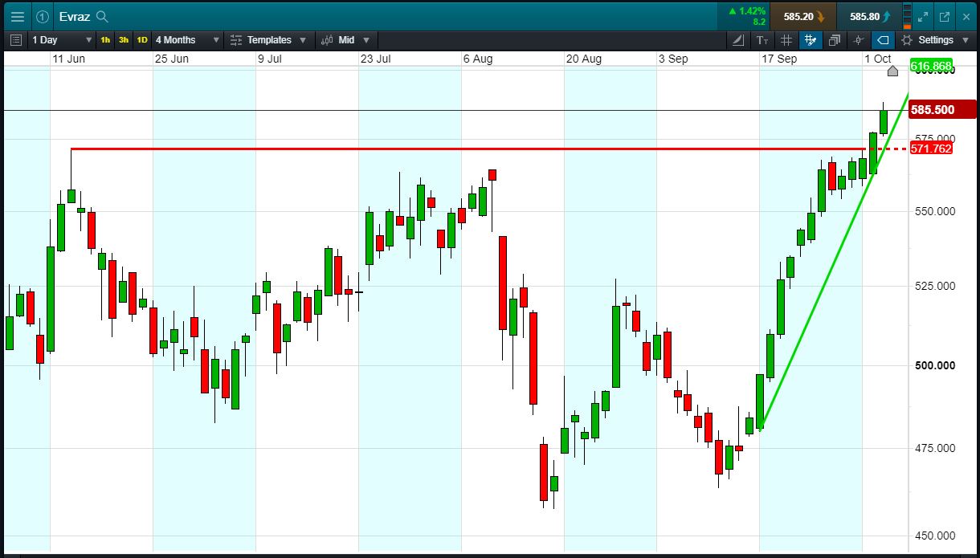Click the 23 Jul date label
Image resolution: width=980 pixels, height=558 pixels.
(x=376, y=59)
